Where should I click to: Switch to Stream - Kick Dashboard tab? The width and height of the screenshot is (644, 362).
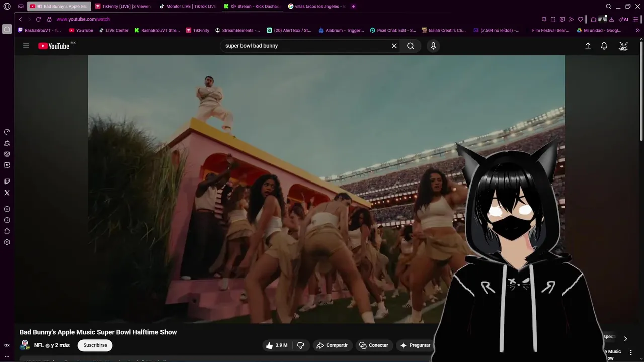click(252, 6)
